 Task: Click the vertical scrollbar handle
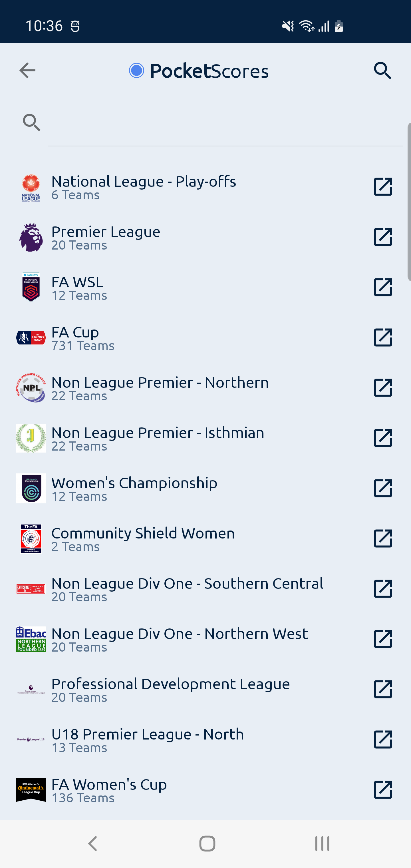tap(409, 202)
